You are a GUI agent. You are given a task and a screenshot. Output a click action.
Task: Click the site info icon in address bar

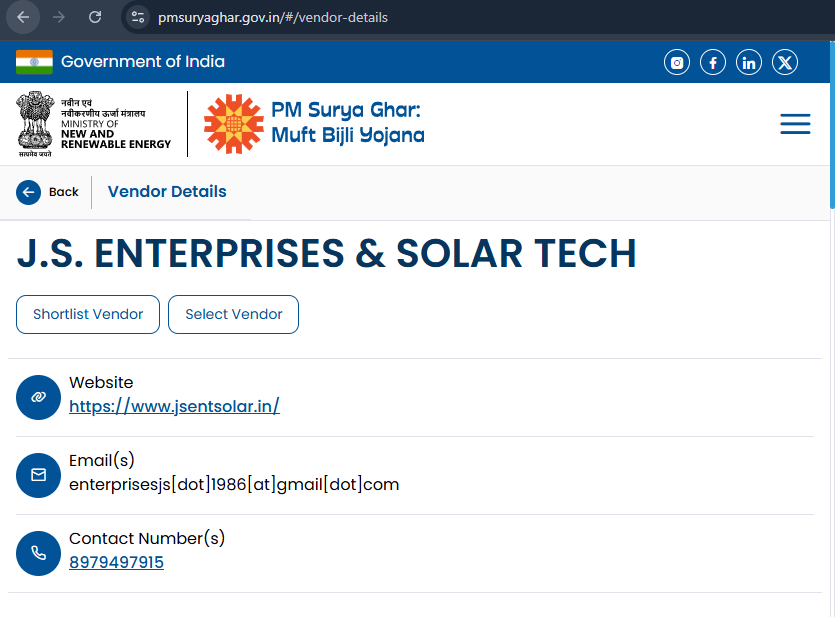click(138, 17)
